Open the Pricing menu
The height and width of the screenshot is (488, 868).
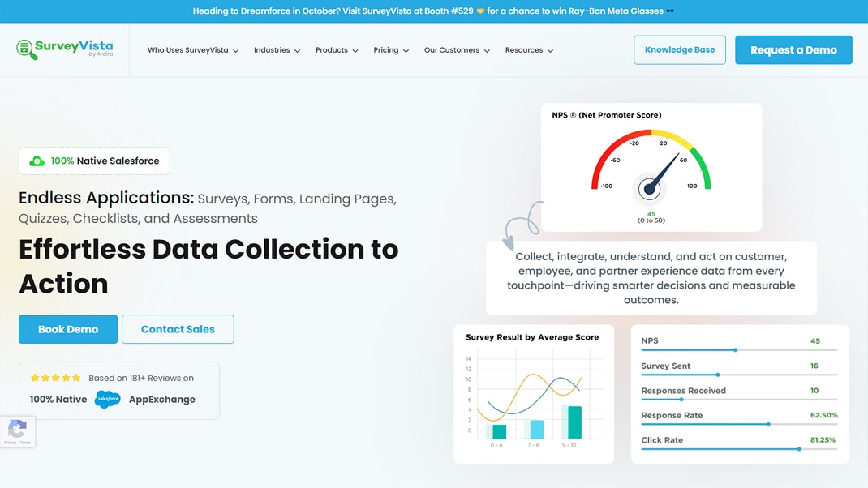[391, 50]
